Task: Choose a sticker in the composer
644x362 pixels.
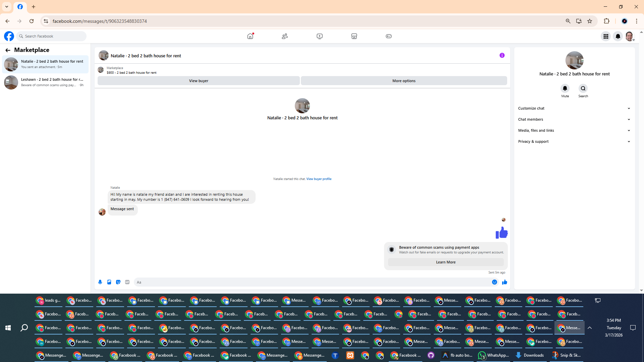Action: pyautogui.click(x=118, y=282)
